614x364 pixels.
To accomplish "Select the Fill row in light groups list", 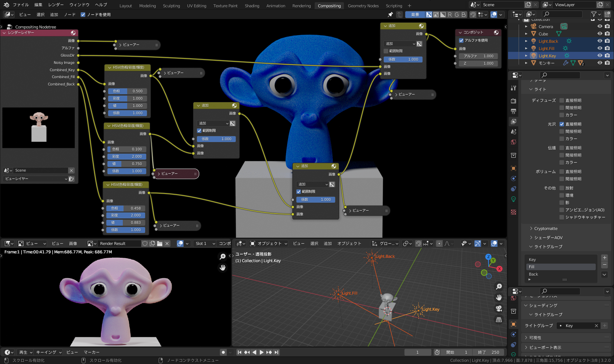I will [x=561, y=267].
